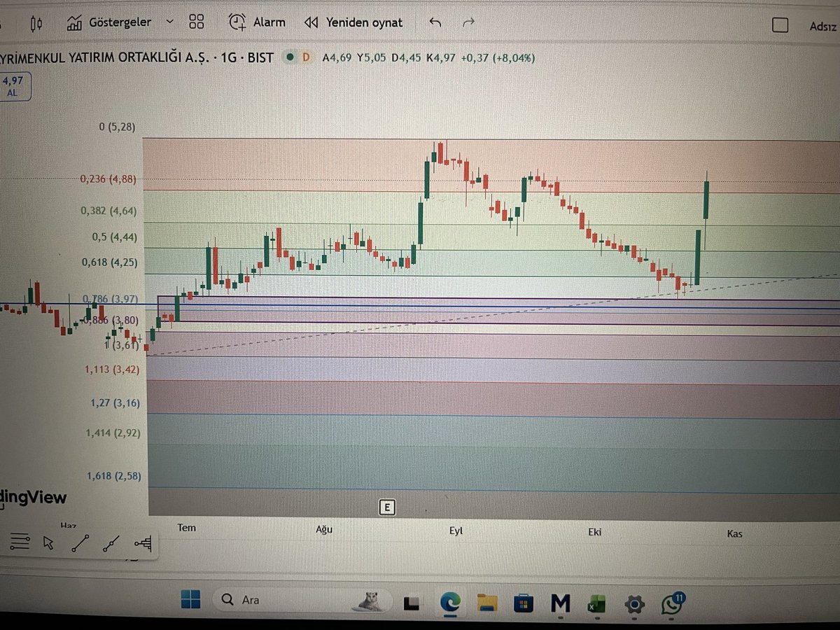Click the orange D data badge

click(305, 57)
